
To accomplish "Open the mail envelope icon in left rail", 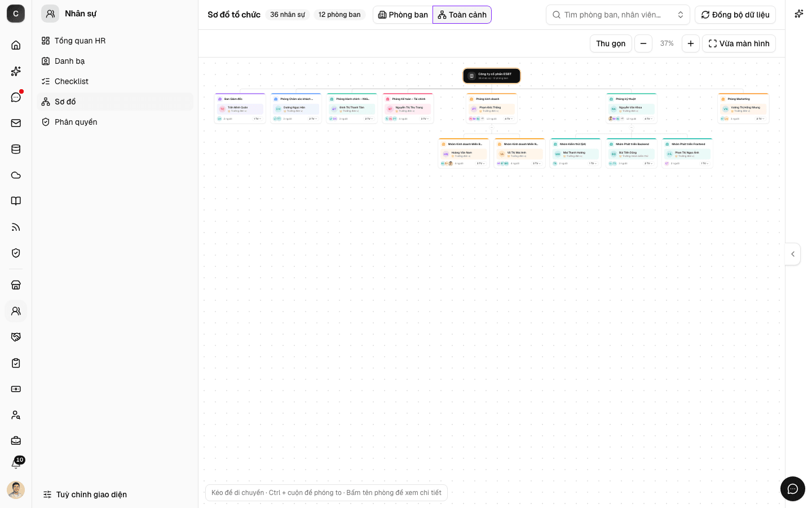I will (16, 123).
